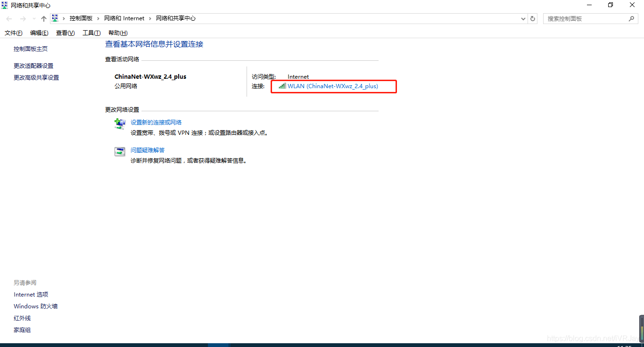
Task: Open the 查看(V) menu
Action: pyautogui.click(x=65, y=33)
